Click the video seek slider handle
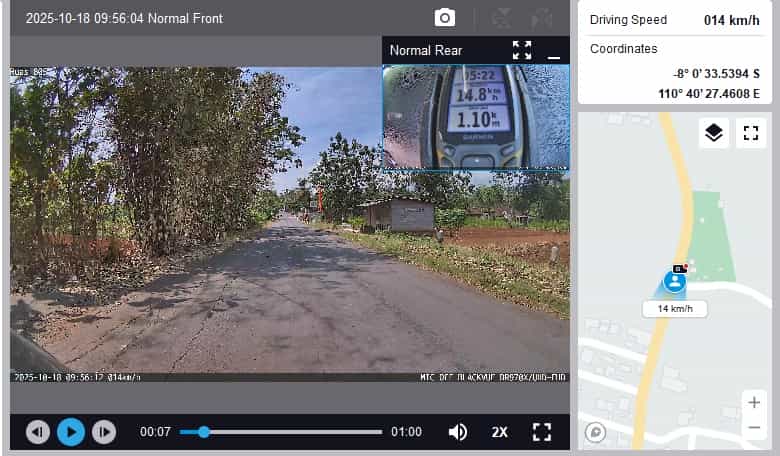780x456 pixels. (204, 432)
